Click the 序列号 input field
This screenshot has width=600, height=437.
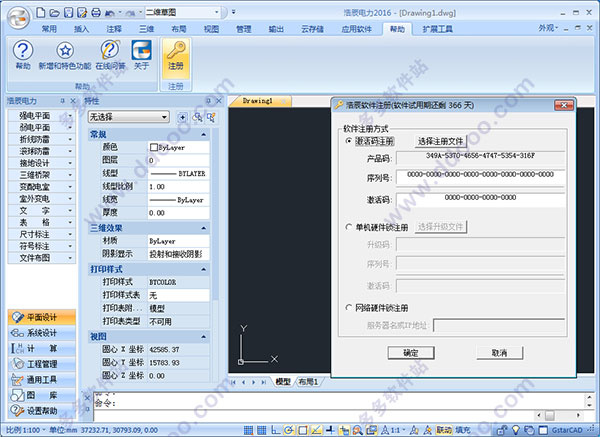[x=480, y=177]
